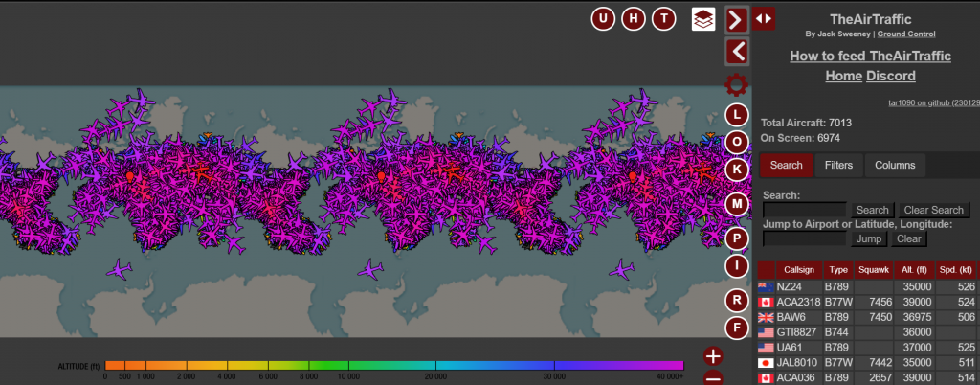
Task: Collapse sidebar with left chevron arrow
Action: [736, 51]
